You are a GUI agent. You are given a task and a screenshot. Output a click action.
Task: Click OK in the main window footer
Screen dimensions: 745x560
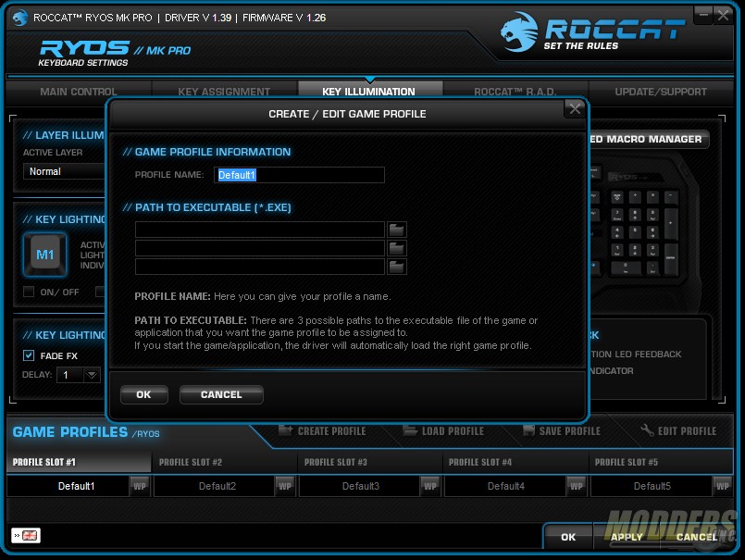tap(568, 537)
